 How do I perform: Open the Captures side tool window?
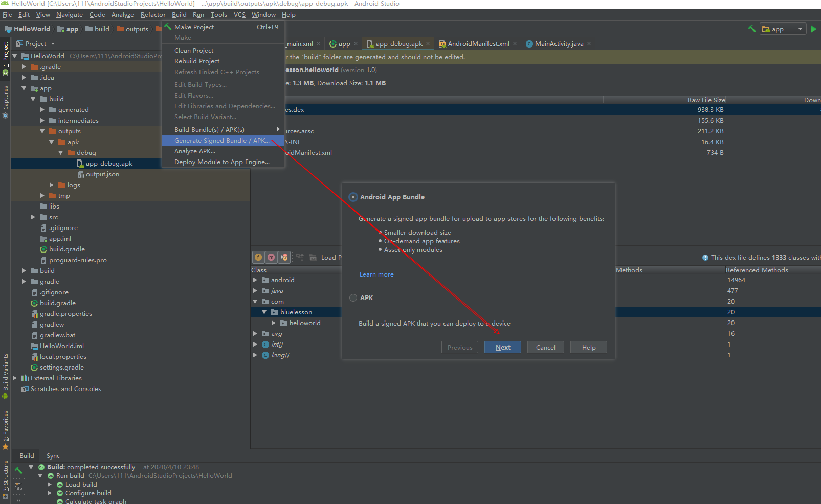pyautogui.click(x=6, y=102)
